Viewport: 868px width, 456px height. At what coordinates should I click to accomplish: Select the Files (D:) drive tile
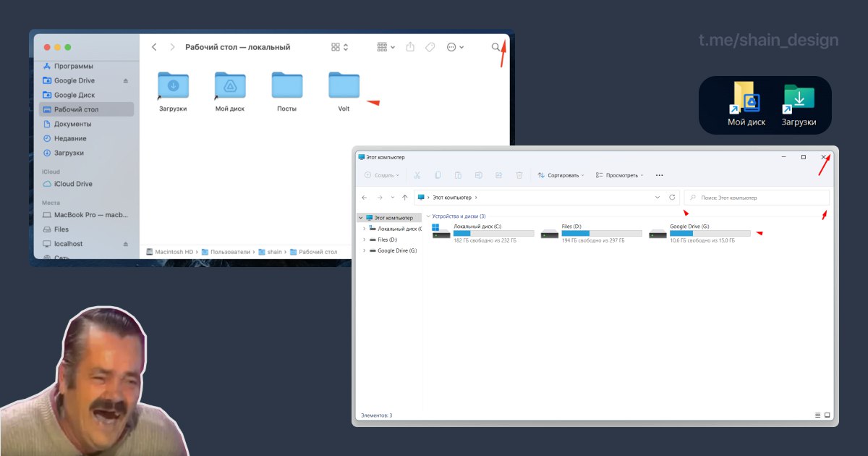(591, 232)
